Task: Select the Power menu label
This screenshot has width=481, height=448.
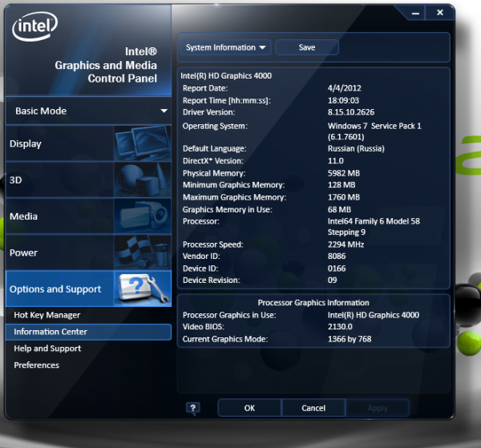Action: click(23, 252)
